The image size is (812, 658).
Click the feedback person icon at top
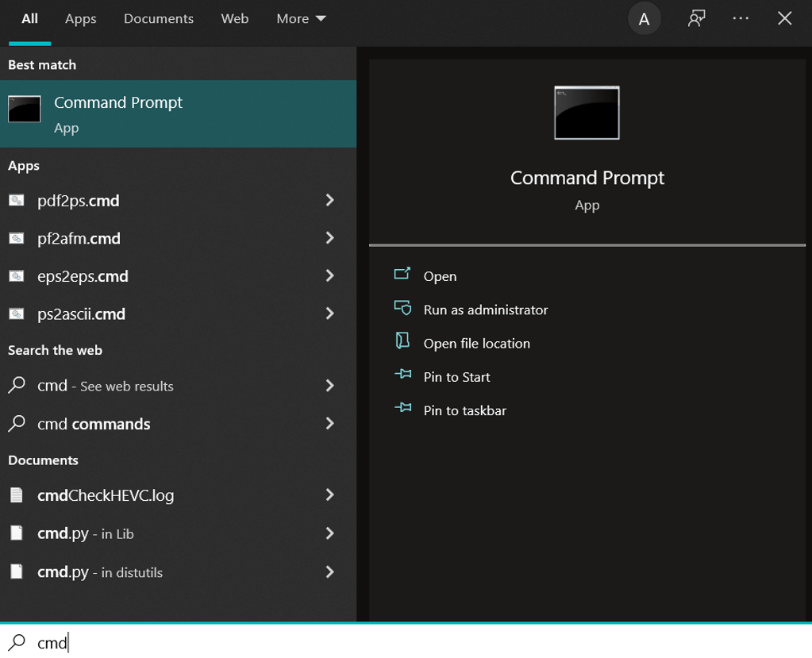tap(697, 18)
